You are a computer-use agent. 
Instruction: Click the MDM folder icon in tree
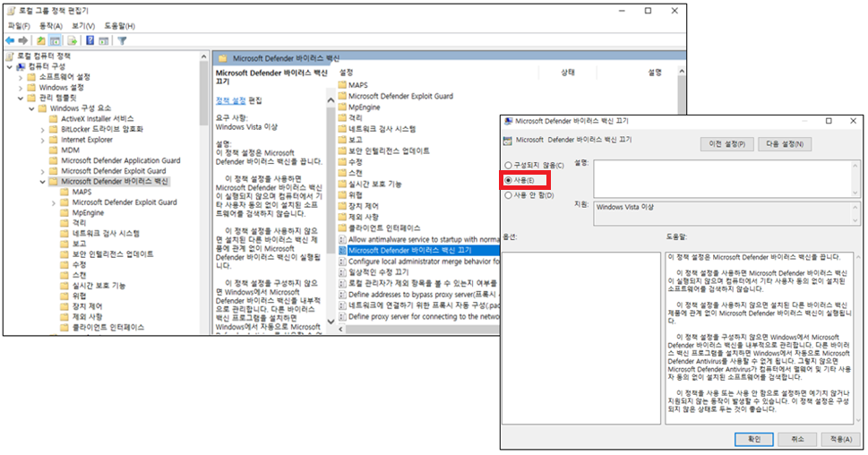[x=54, y=150]
